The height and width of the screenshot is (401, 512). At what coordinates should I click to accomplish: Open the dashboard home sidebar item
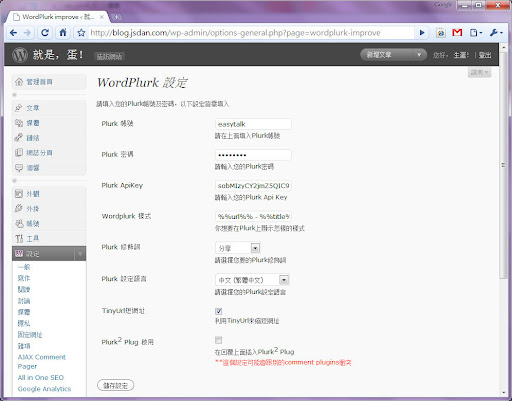[49, 82]
